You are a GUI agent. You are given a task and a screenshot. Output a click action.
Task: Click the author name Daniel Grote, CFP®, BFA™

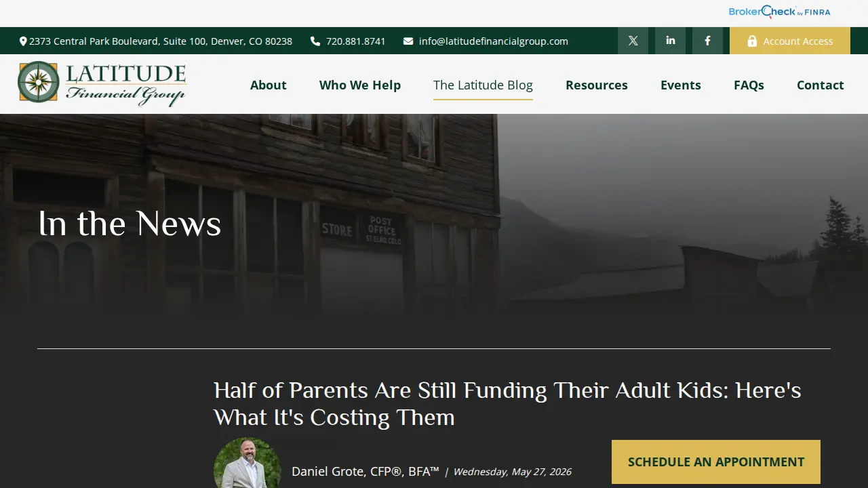pos(366,471)
